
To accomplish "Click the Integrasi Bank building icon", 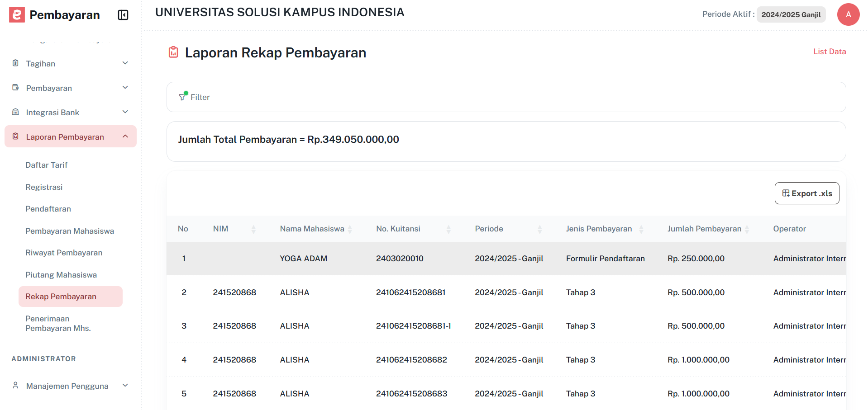I will coord(15,112).
